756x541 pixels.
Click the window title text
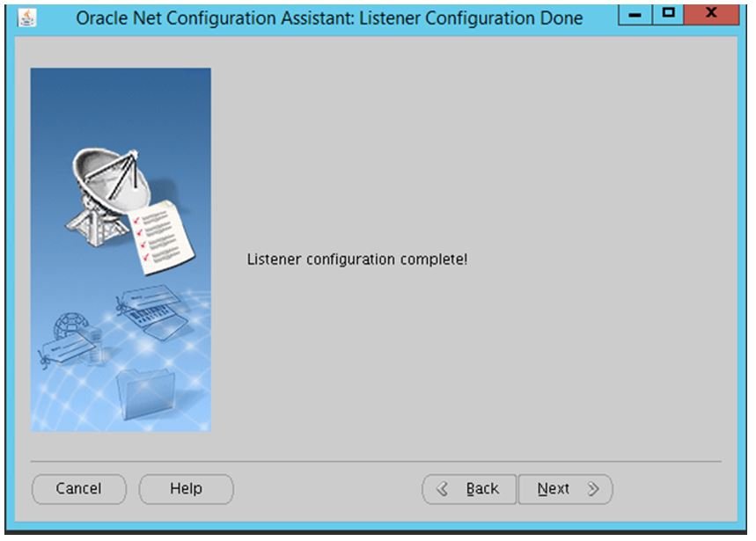[x=329, y=18]
